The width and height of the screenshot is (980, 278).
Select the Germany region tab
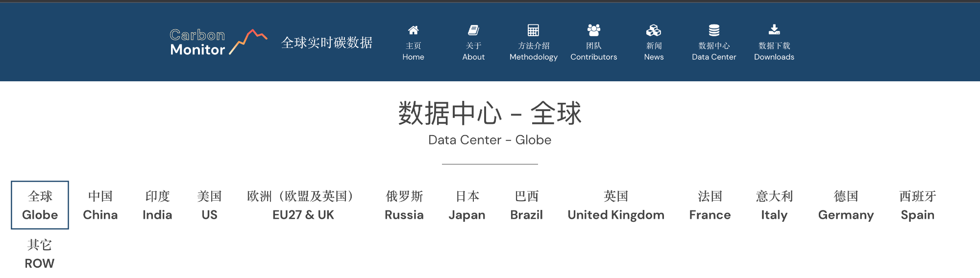point(846,205)
